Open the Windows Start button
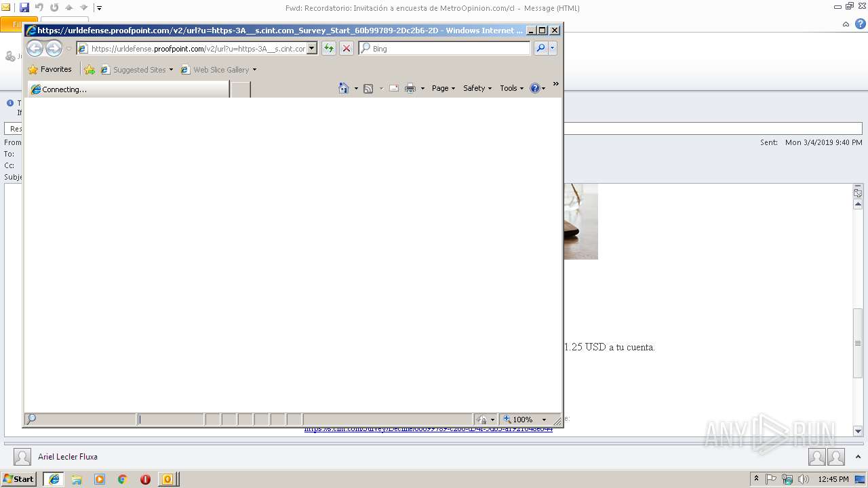The width and height of the screenshot is (868, 488). [18, 479]
